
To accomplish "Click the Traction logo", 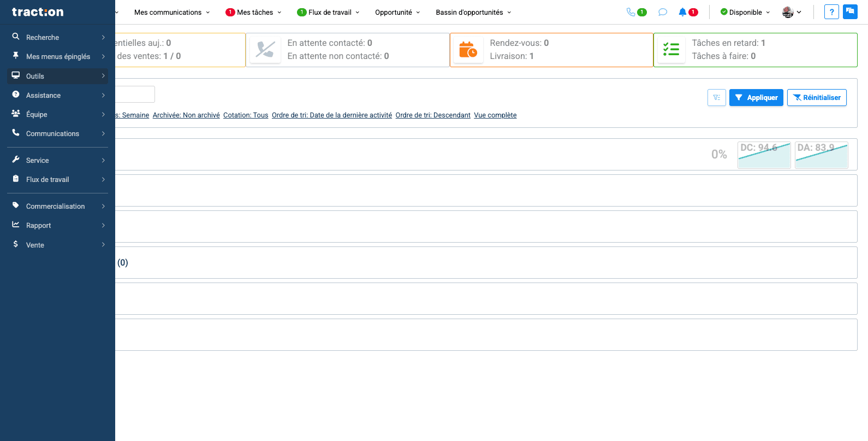I will pos(38,12).
